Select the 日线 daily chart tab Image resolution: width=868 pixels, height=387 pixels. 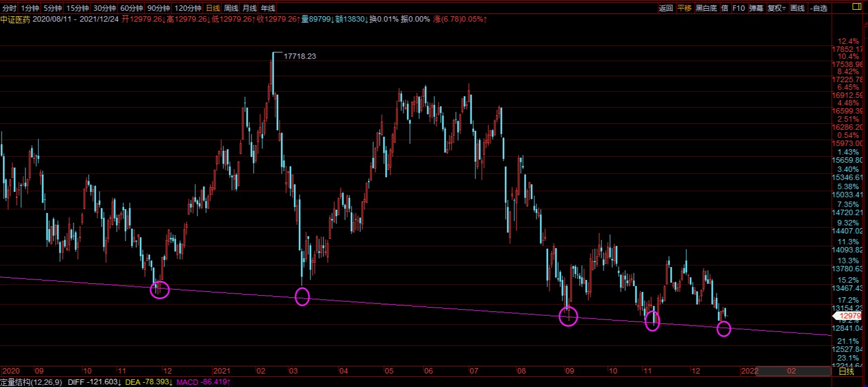click(213, 8)
